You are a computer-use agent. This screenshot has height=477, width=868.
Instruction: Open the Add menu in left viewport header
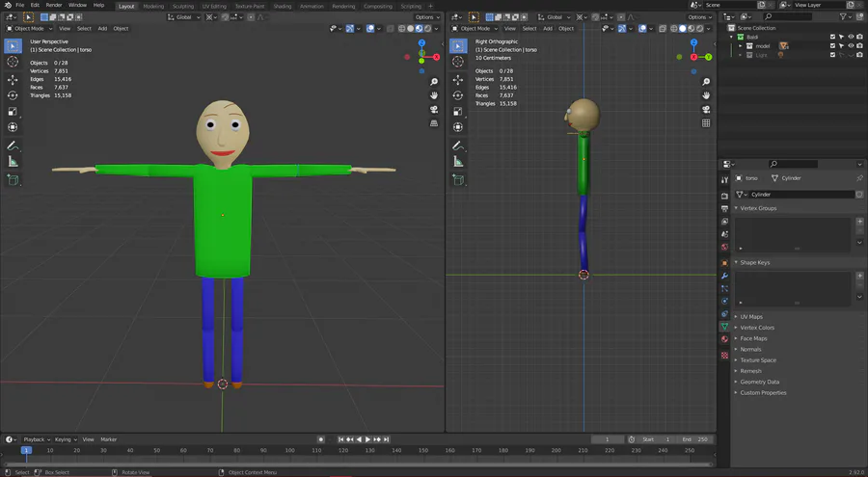click(x=103, y=28)
